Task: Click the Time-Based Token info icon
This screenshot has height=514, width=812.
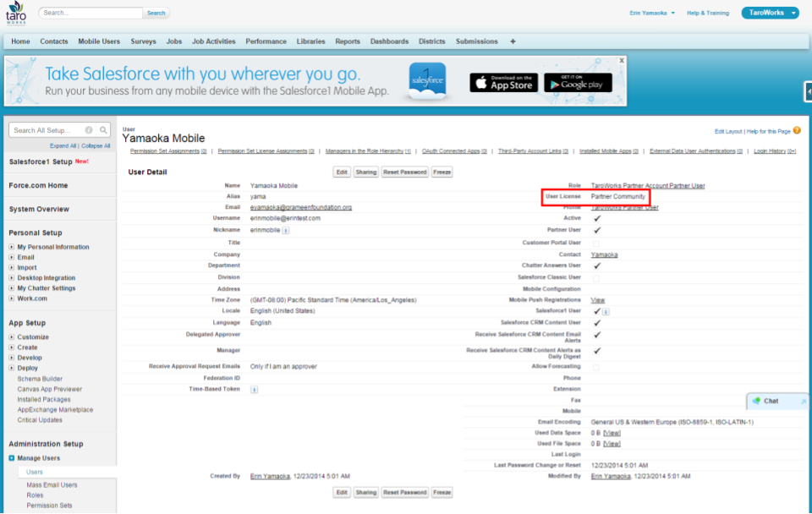Action: coord(255,389)
